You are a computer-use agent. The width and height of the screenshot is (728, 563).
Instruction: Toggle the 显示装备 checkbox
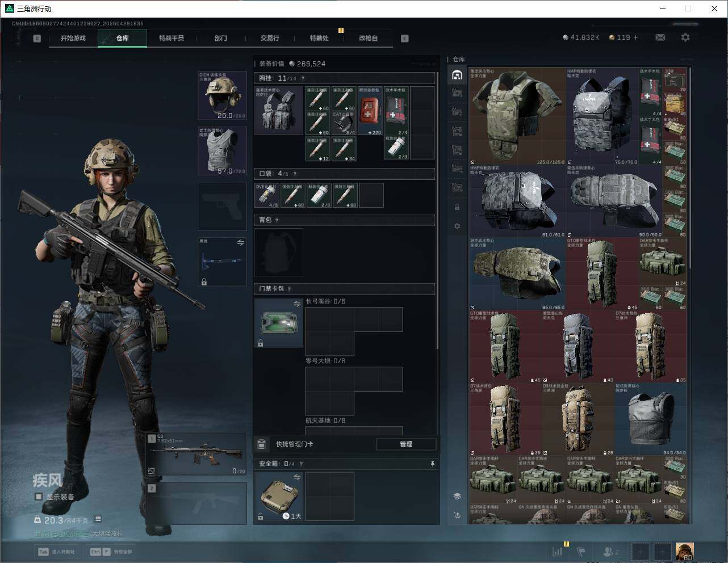39,497
